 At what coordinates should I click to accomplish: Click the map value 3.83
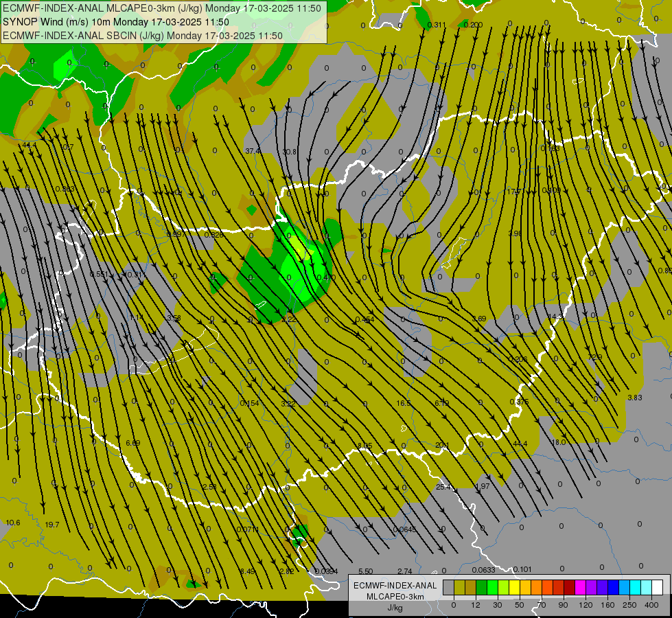(635, 398)
